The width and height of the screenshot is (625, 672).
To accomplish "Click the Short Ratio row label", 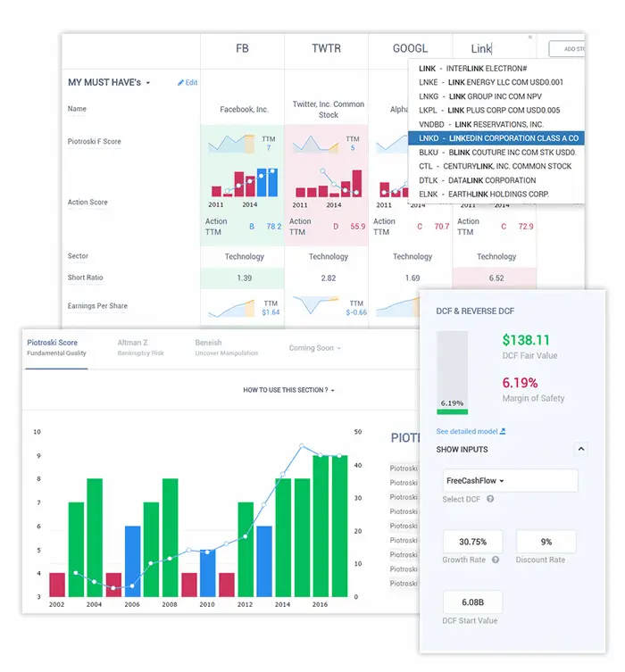I will [86, 278].
